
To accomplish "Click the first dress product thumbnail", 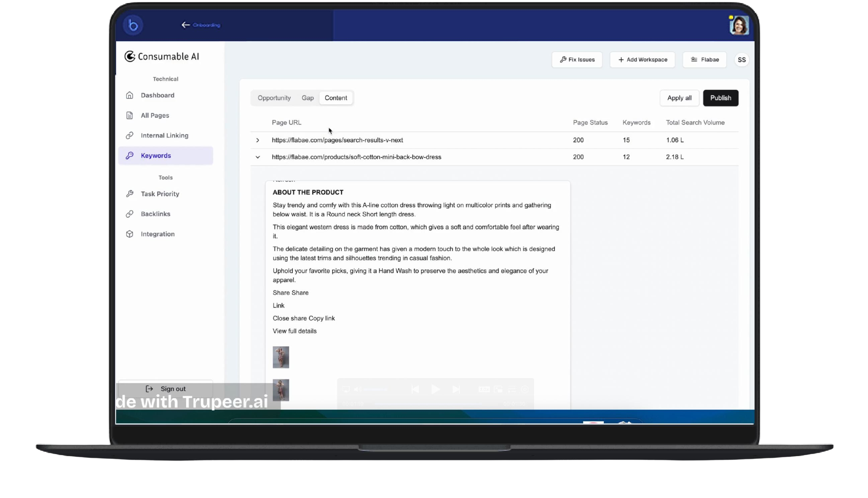I will click(x=281, y=357).
